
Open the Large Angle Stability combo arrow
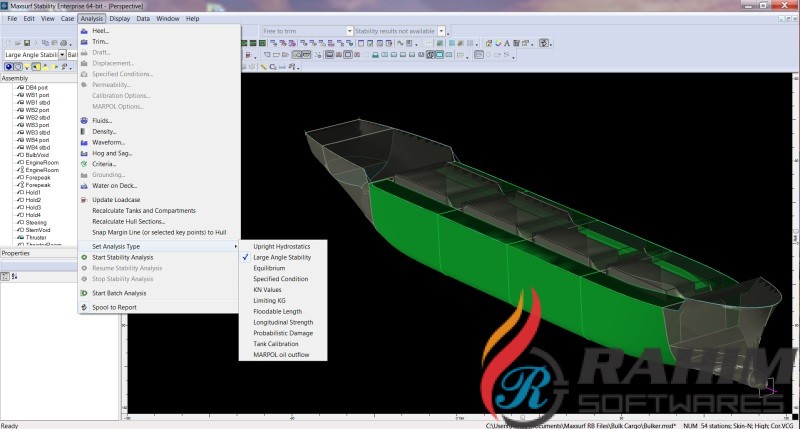click(62, 55)
